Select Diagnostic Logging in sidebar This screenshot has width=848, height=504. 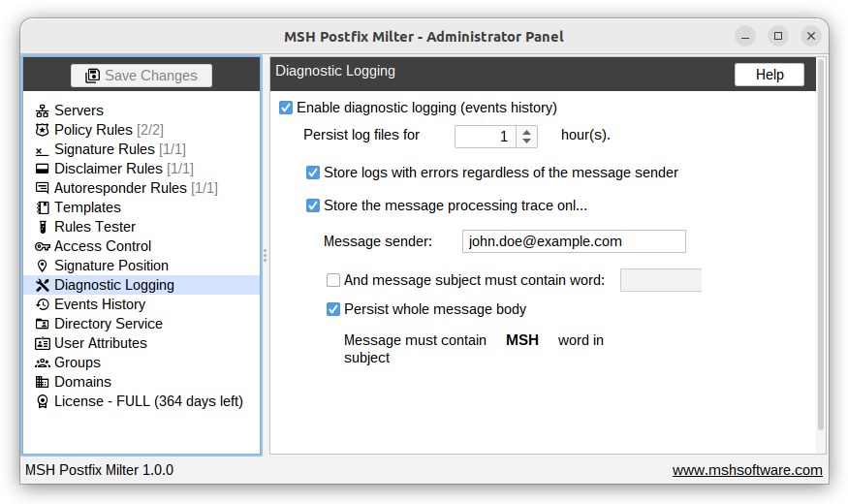click(141, 285)
